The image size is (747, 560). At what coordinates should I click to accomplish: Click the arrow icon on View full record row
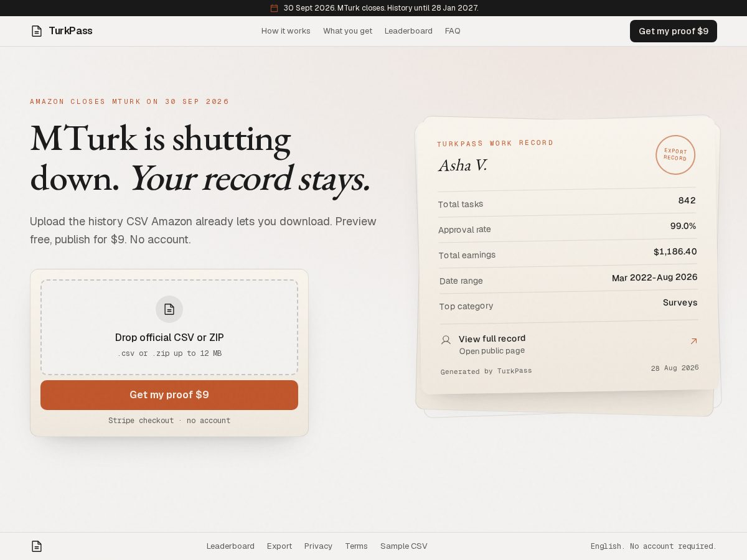pyautogui.click(x=693, y=341)
